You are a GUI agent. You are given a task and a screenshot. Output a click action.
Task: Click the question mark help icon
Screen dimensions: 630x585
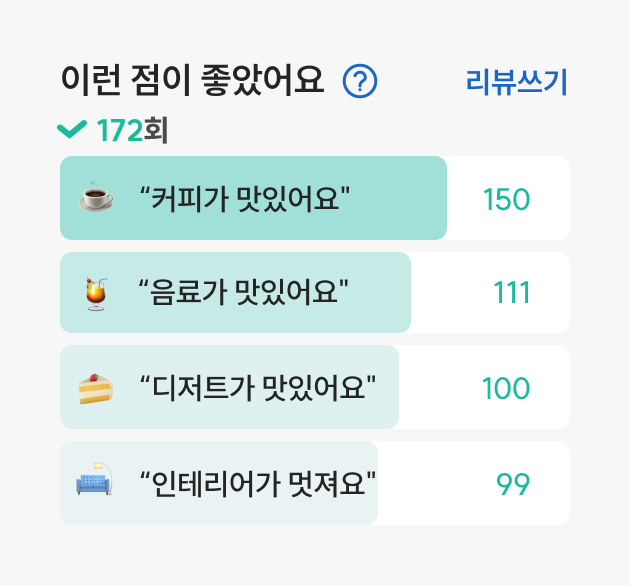point(360,81)
